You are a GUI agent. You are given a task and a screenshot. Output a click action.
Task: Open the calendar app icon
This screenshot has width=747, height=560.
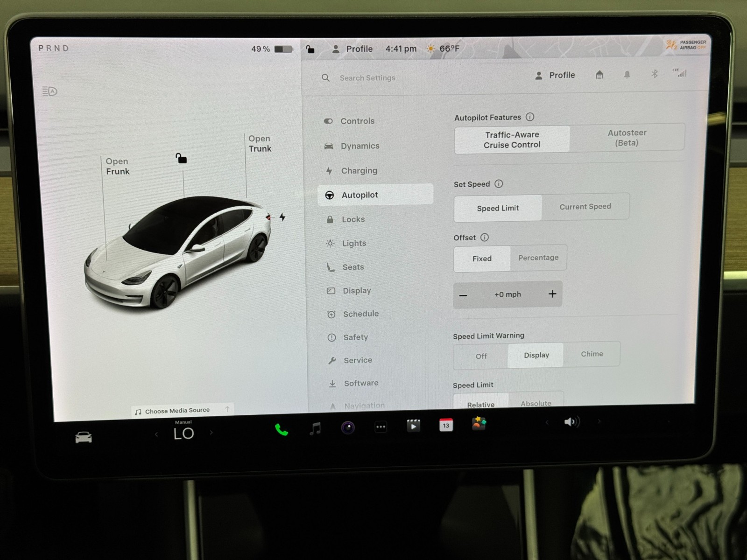click(446, 425)
